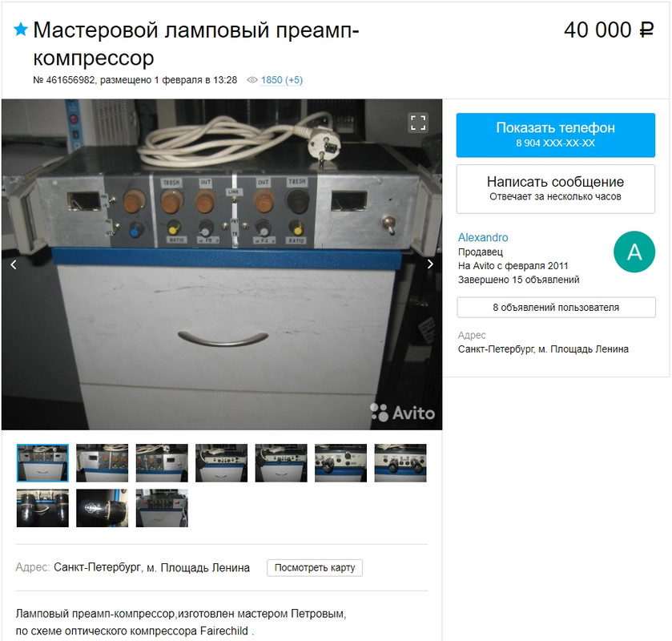
Task: Open the photo in fullscreen view
Action: (418, 123)
